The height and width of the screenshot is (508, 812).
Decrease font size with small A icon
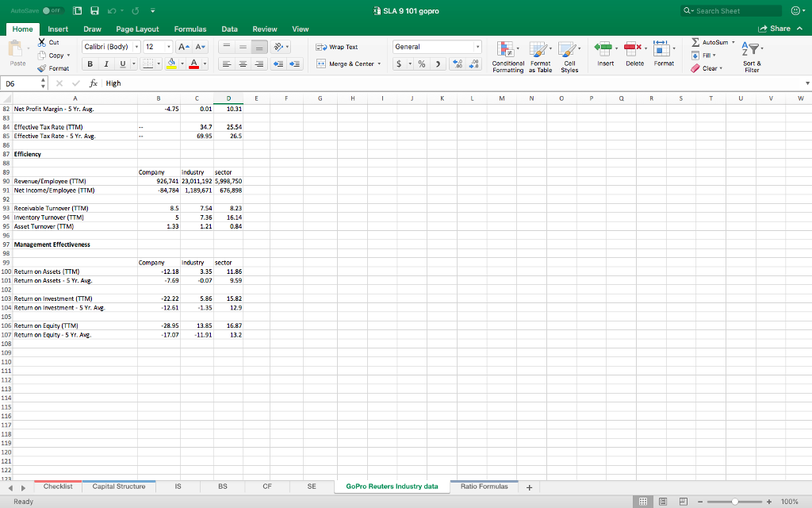coord(201,47)
